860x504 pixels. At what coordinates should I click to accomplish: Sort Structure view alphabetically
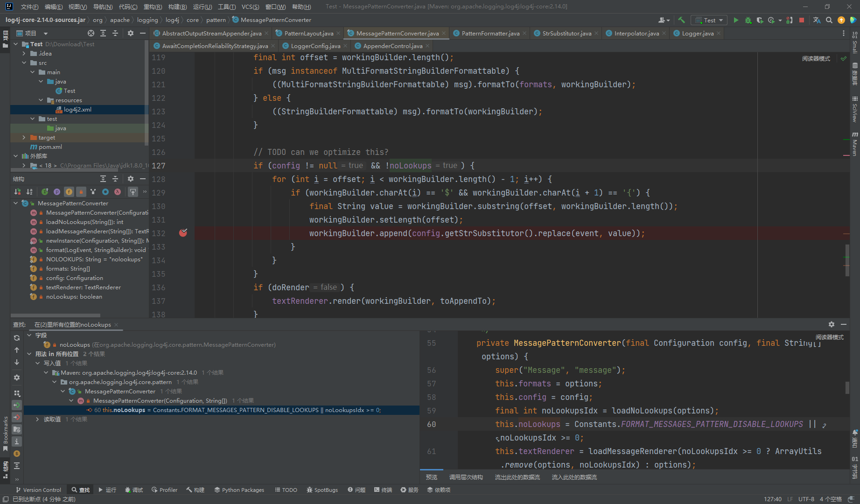click(29, 192)
